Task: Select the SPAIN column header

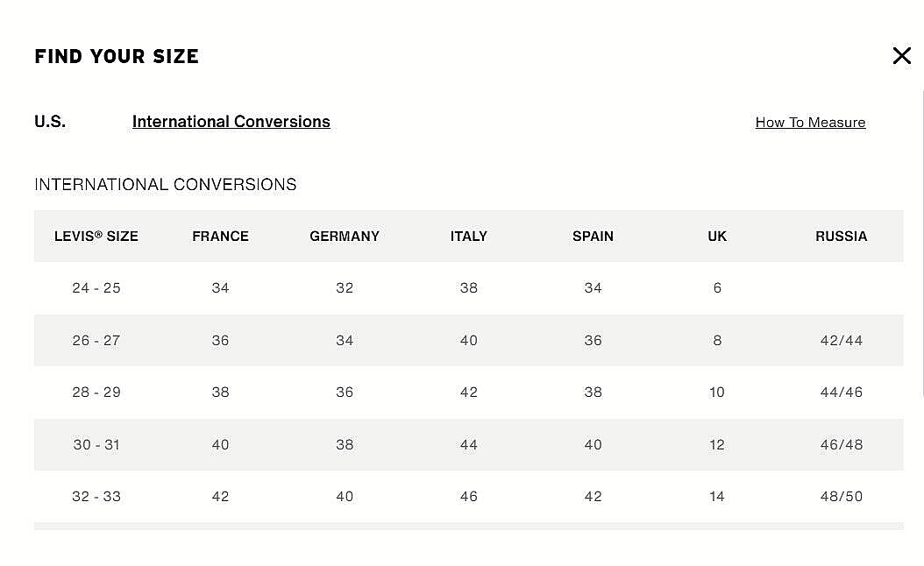Action: pyautogui.click(x=593, y=237)
